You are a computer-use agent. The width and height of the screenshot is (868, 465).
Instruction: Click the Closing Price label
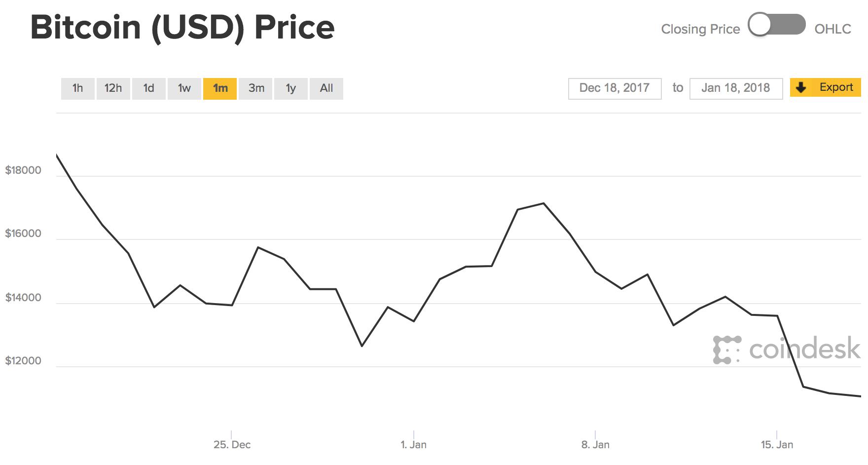[700, 29]
